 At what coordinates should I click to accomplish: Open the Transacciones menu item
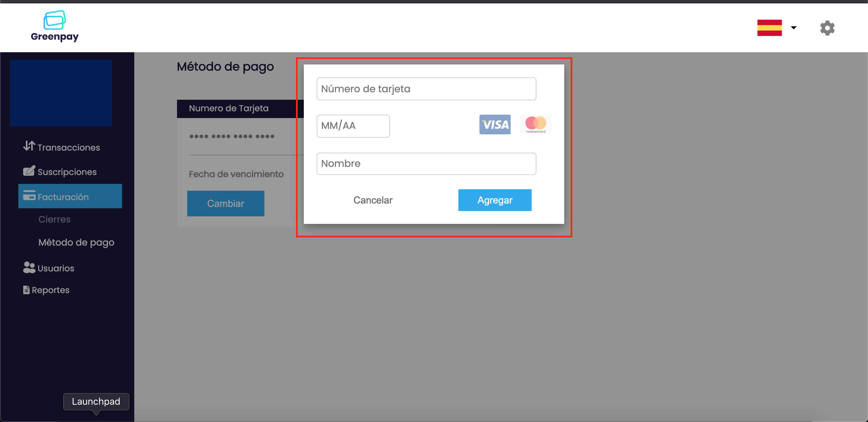pos(68,148)
